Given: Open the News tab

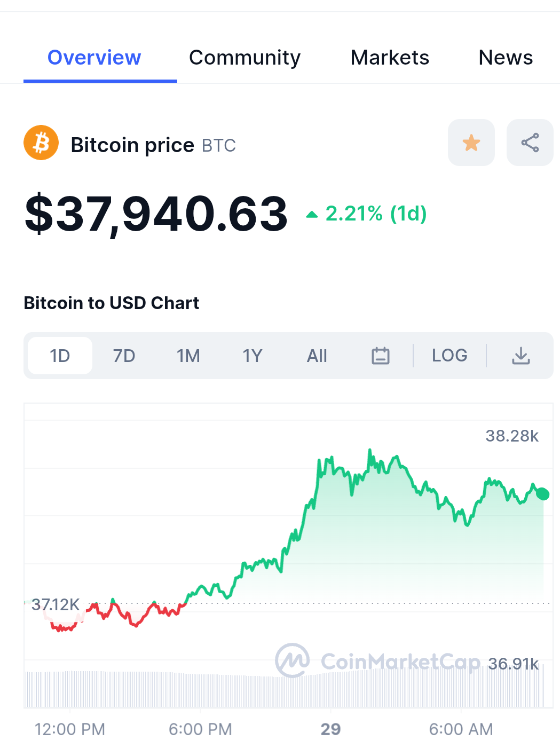Looking at the screenshot, I should (x=506, y=58).
